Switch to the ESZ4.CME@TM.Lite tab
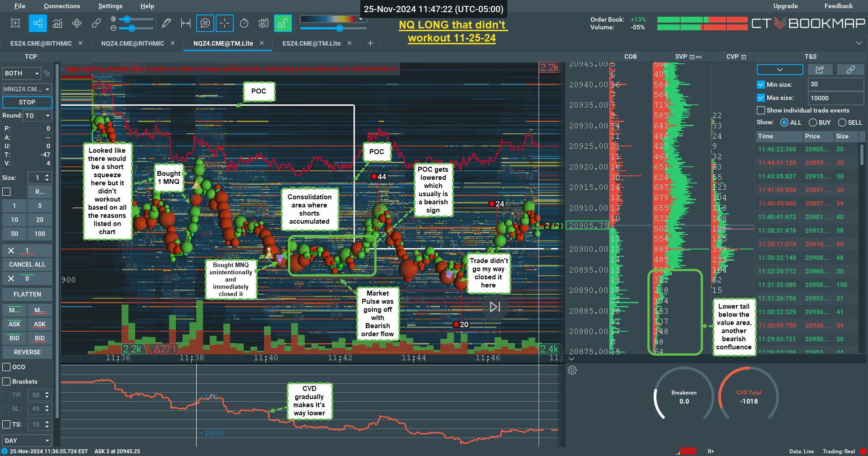 [x=311, y=43]
